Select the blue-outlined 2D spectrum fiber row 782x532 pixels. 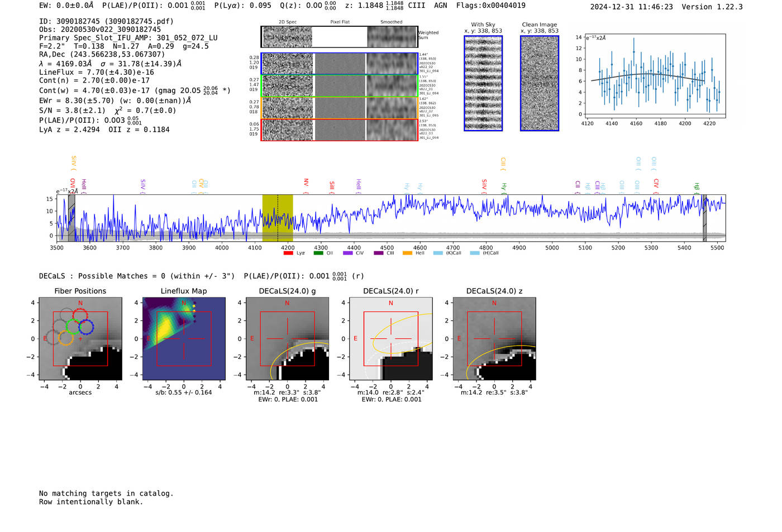[x=339, y=64]
